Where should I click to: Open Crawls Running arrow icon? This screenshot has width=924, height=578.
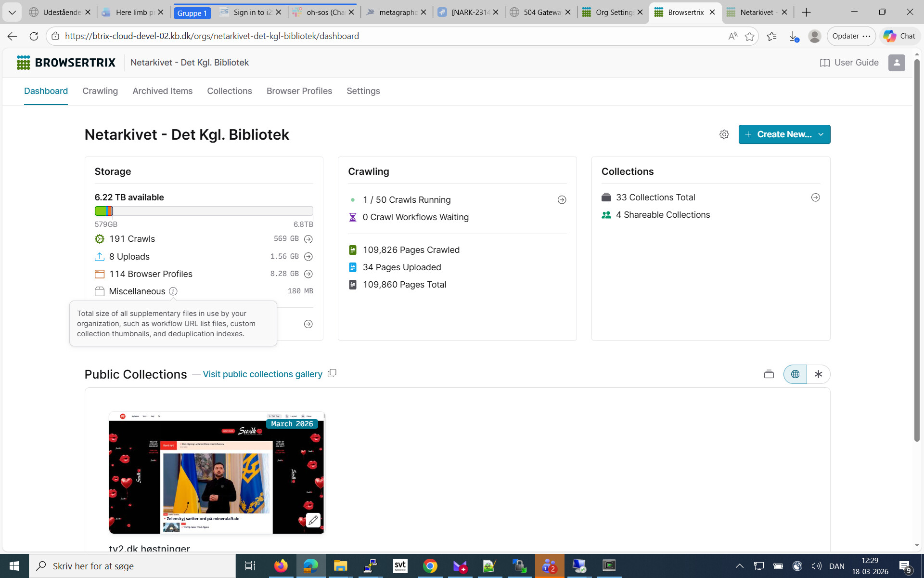[x=562, y=200]
